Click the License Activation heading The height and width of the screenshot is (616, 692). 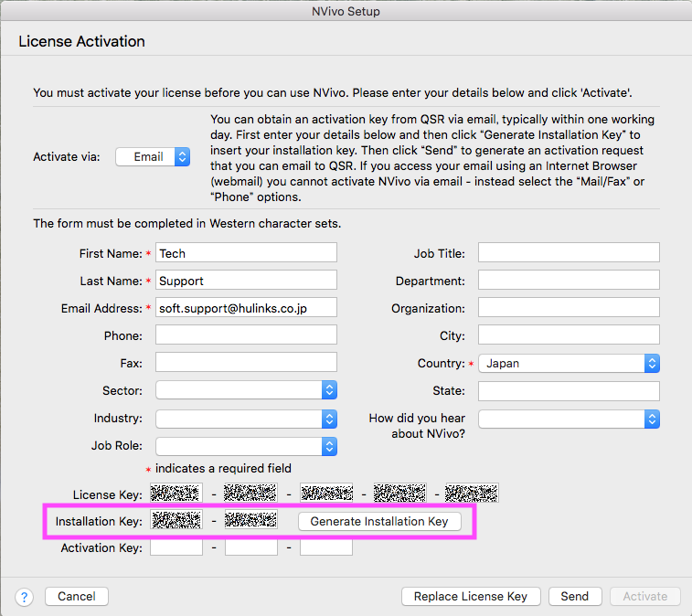81,41
